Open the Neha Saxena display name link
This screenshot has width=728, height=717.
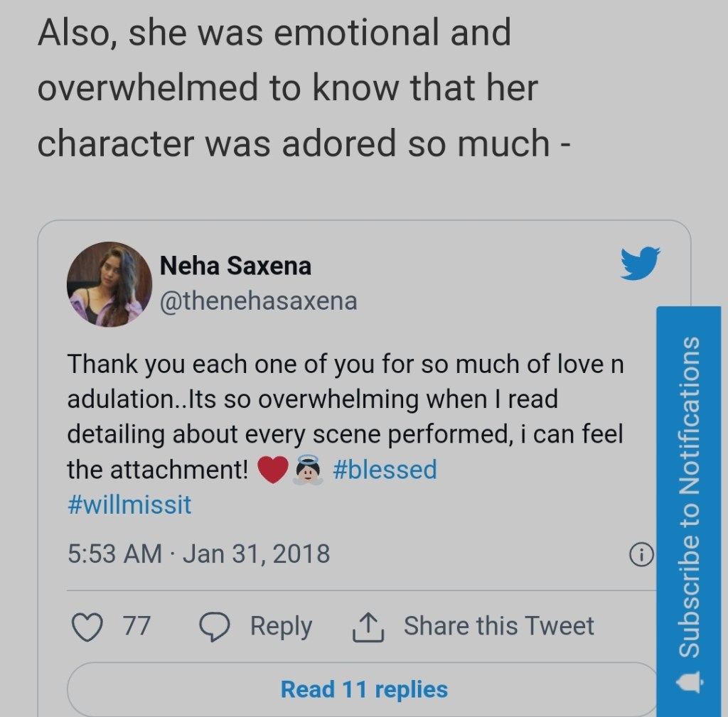235,266
